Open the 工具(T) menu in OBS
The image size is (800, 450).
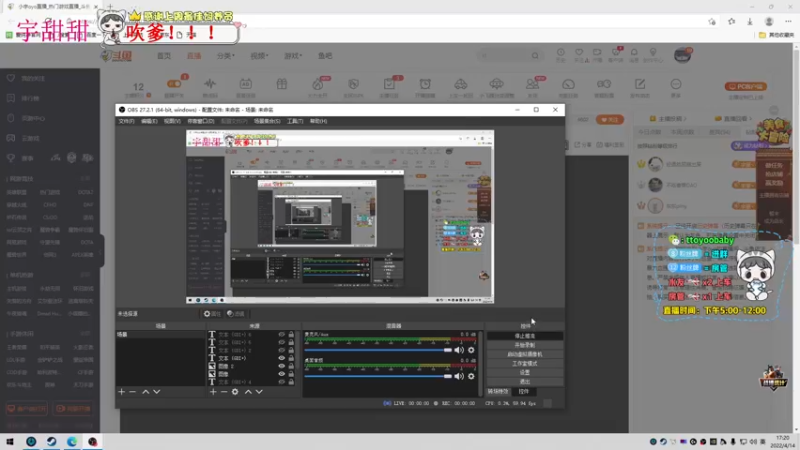point(295,121)
